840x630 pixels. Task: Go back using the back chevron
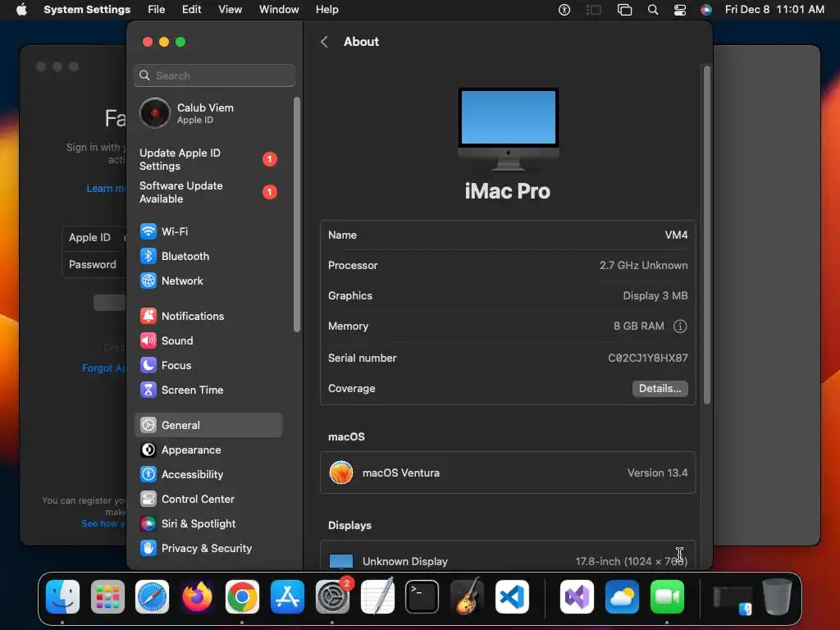(324, 42)
